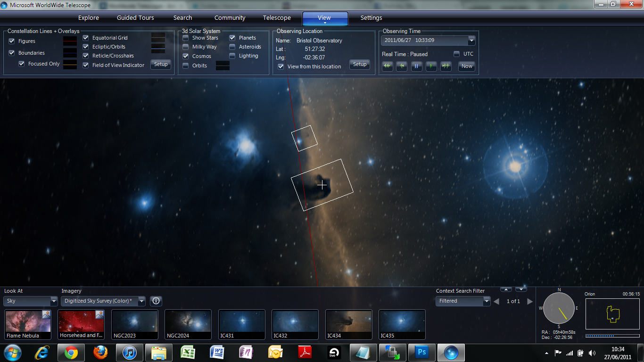
Task: Select the Flame Nebula thumbnail
Action: (28, 324)
